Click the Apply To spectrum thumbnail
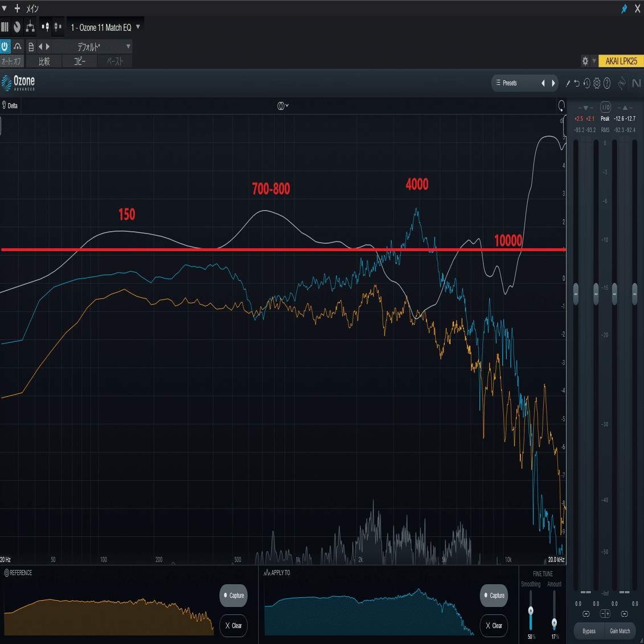This screenshot has height=644, width=644. [369, 612]
